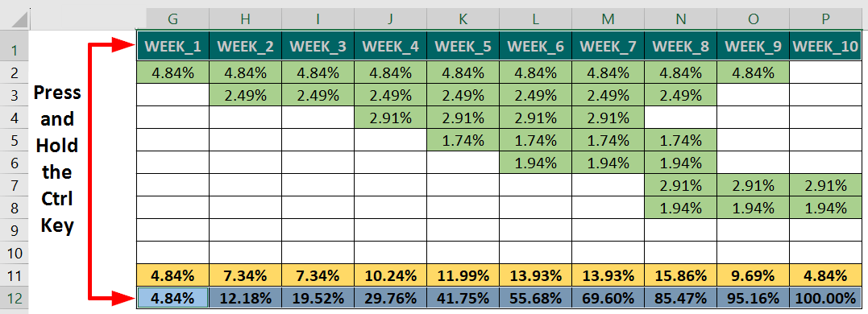868x314 pixels.
Task: Select row 7 header
Action: 15,185
